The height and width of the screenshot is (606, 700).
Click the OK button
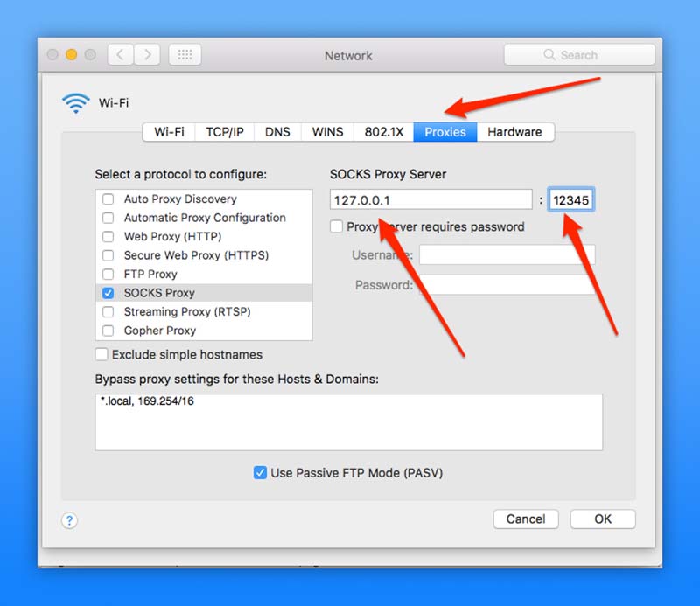coord(602,519)
